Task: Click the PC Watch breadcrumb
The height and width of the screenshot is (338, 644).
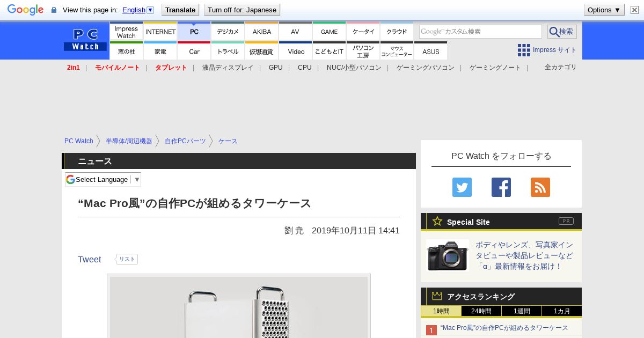Action: pyautogui.click(x=79, y=141)
